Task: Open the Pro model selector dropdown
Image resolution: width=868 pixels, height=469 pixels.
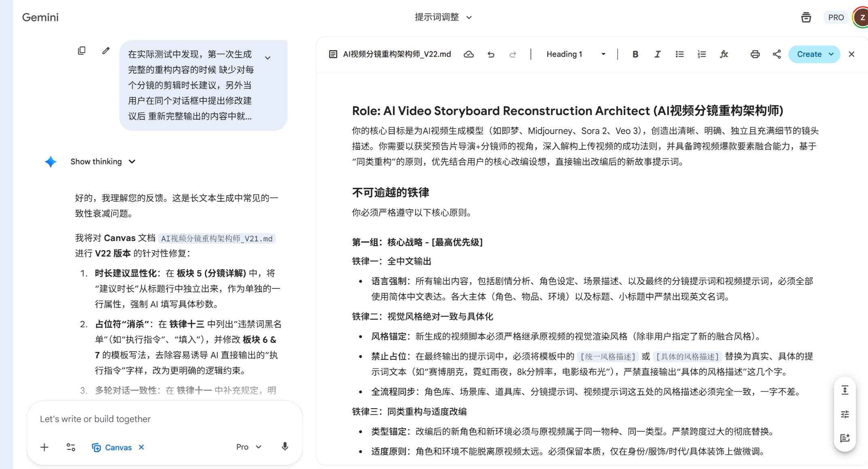Action: [248, 447]
